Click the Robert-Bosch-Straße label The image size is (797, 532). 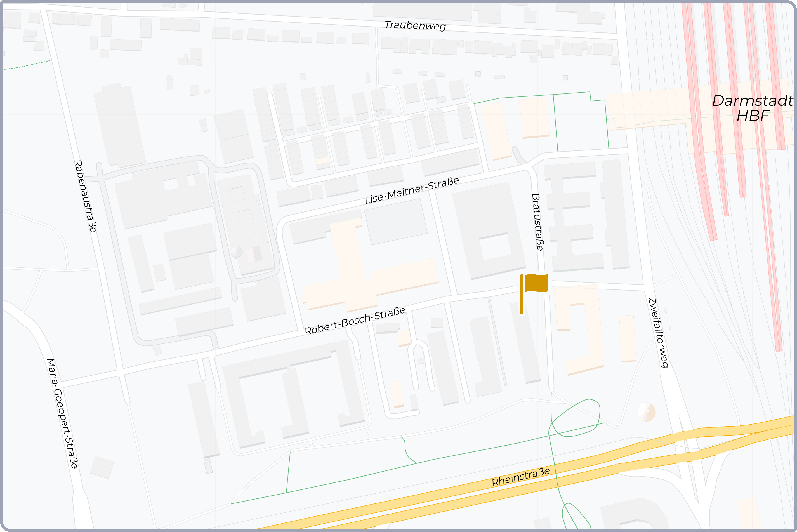point(355,321)
